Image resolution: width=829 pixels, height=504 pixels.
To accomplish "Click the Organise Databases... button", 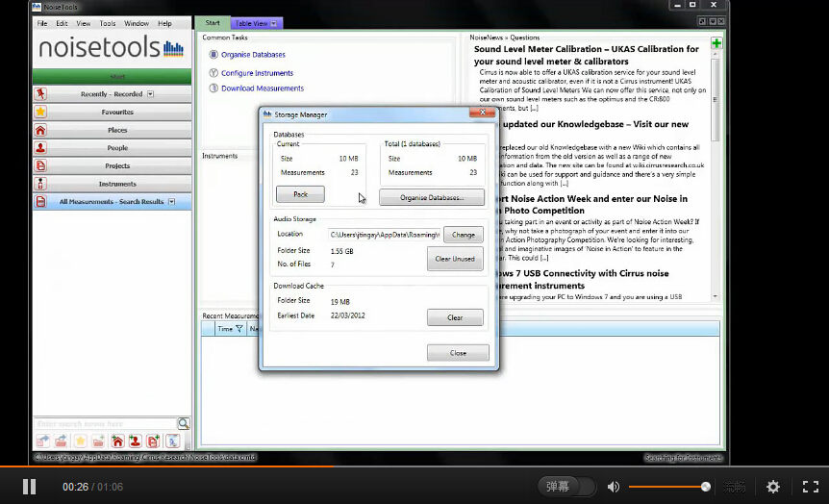I will [432, 197].
